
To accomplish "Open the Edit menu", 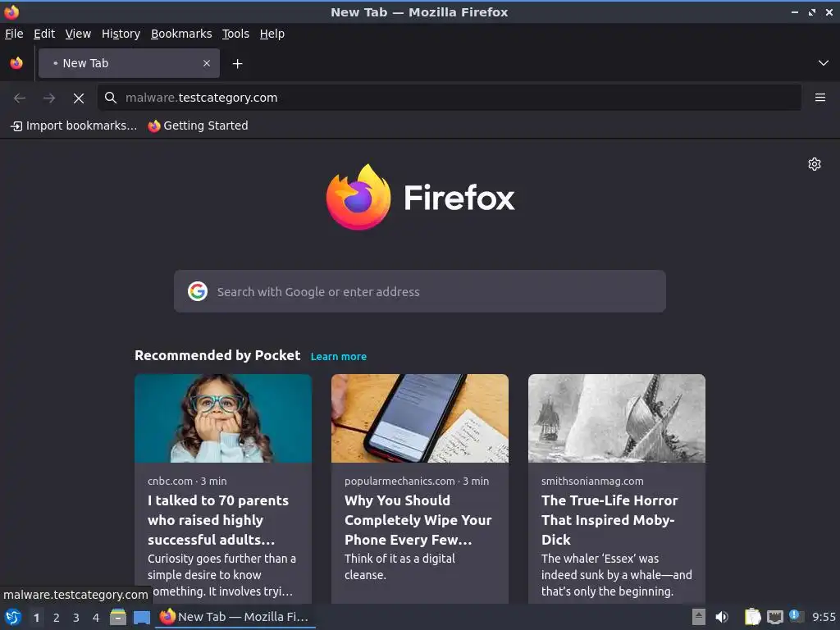I will click(44, 34).
